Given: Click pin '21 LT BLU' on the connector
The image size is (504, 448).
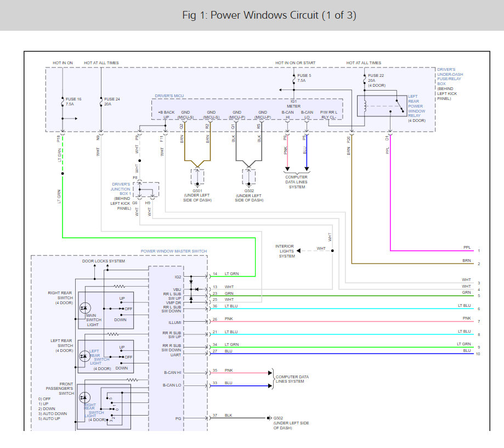Looking at the screenshot, I should pos(225,332).
